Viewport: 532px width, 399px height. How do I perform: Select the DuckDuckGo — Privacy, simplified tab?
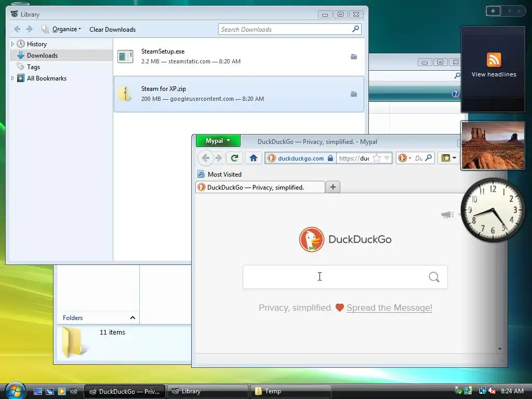[260, 187]
